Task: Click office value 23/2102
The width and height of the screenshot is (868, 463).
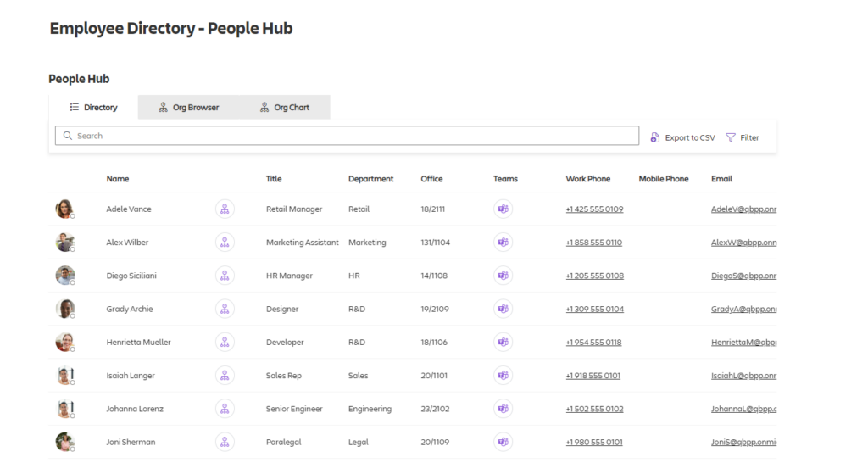Action: click(435, 408)
